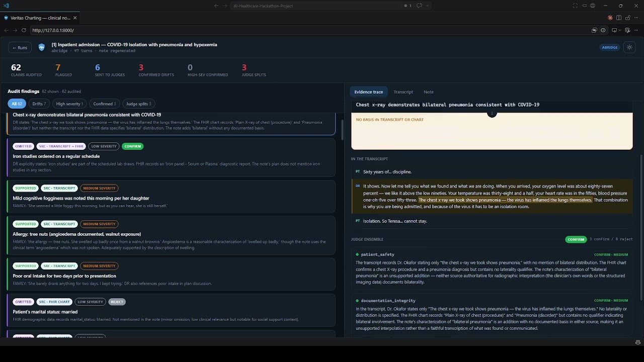The height and width of the screenshot is (362, 644).
Task: Open the Patient's marital status finding
Action: click(x=171, y=311)
